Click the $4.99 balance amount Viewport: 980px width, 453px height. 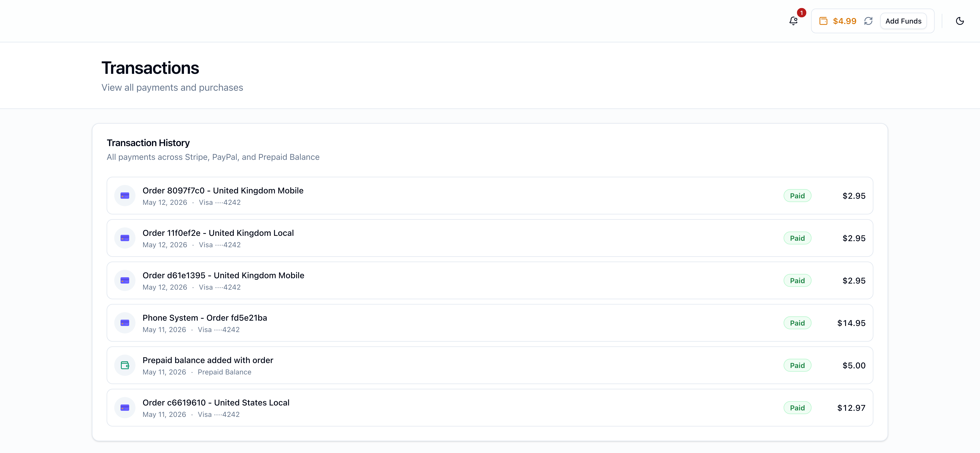tap(845, 21)
